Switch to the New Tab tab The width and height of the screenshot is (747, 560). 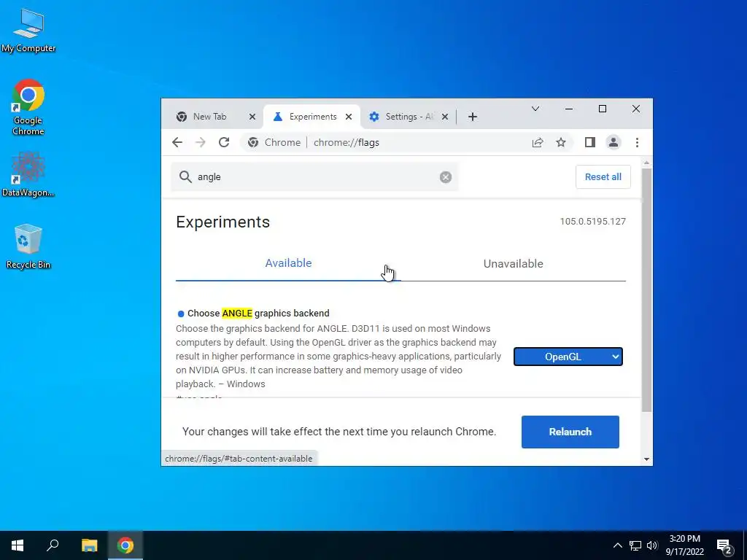tap(209, 117)
